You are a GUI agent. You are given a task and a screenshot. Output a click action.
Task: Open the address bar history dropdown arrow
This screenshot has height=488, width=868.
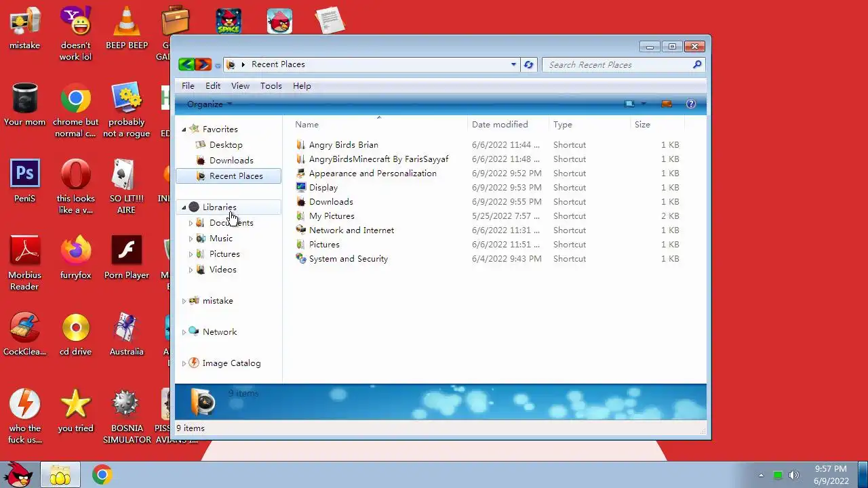point(513,64)
